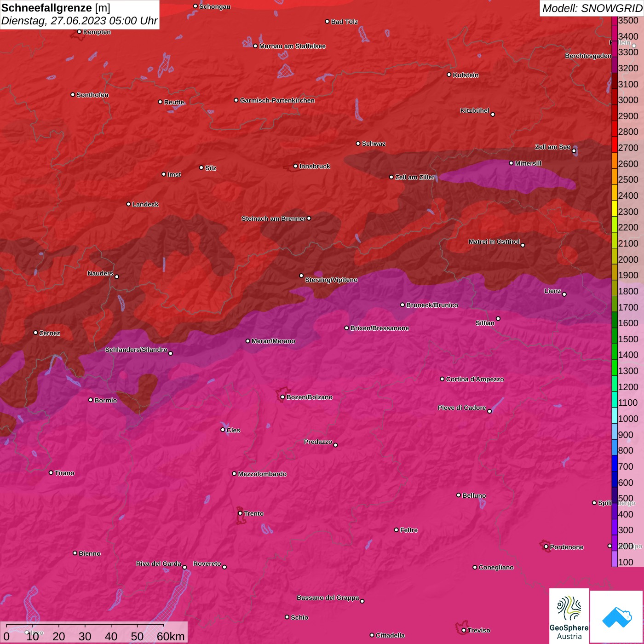Click the Bozen/Bolzano city marker
The image size is (644, 644).
pos(282,397)
